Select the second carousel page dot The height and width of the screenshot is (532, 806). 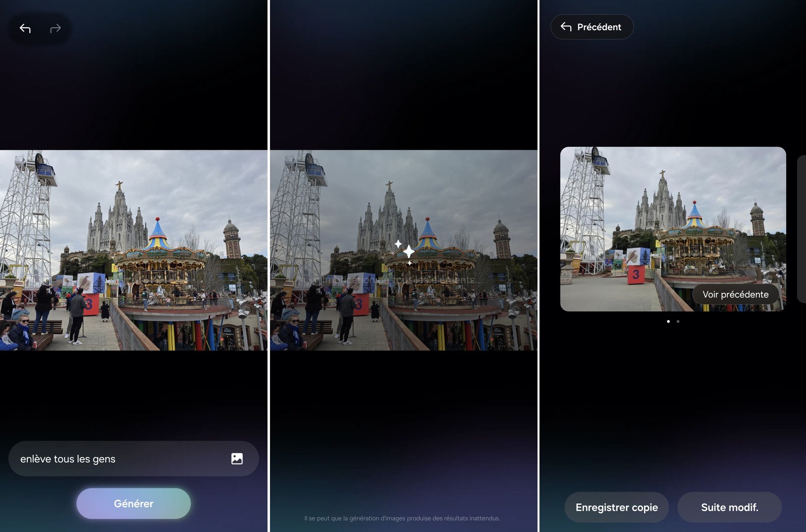(x=678, y=322)
